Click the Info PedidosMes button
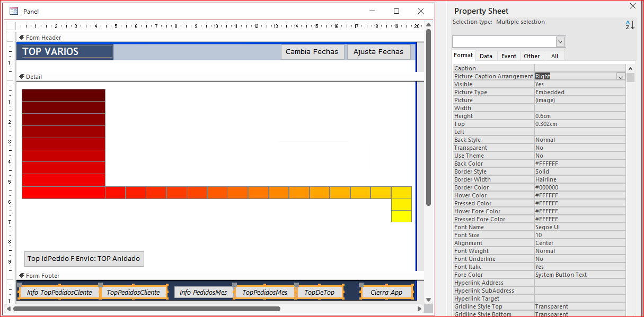 click(x=204, y=293)
